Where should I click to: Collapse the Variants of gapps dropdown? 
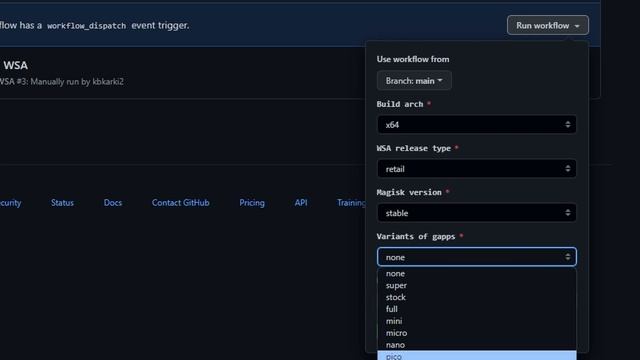477,257
